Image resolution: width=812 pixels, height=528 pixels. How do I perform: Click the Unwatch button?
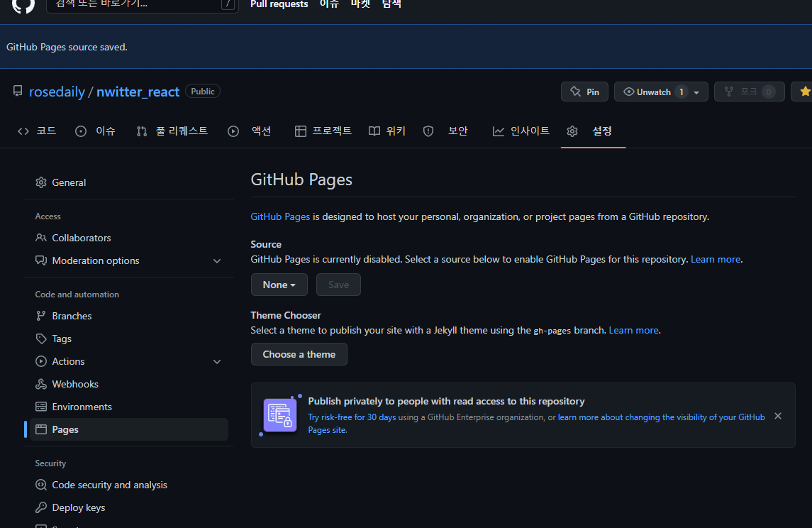coord(654,92)
